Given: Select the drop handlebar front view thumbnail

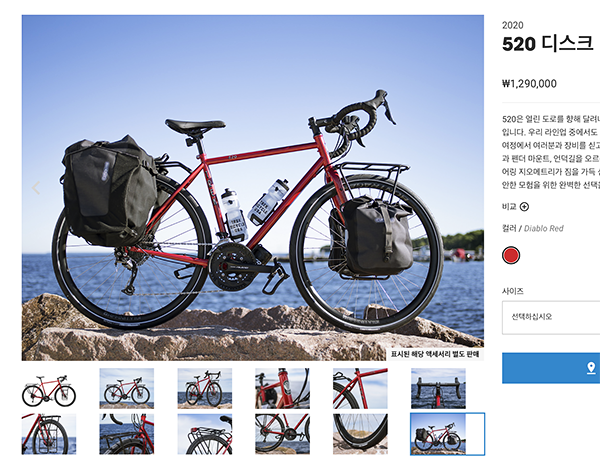Looking at the screenshot, I should [438, 388].
